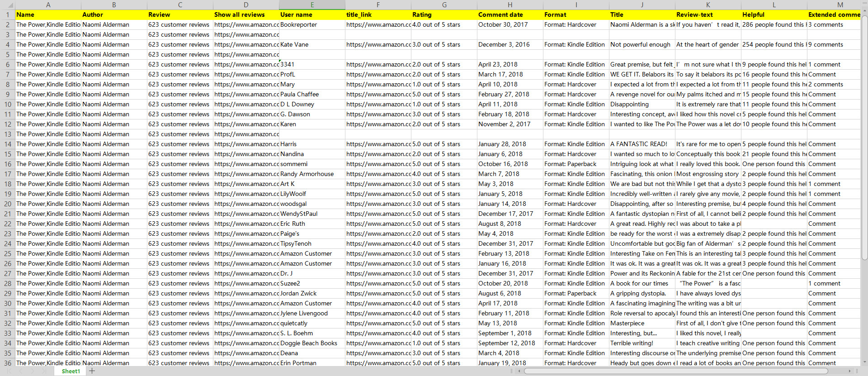The image size is (868, 376).
Task: Click the '9 comments' cell
Action: tap(834, 44)
